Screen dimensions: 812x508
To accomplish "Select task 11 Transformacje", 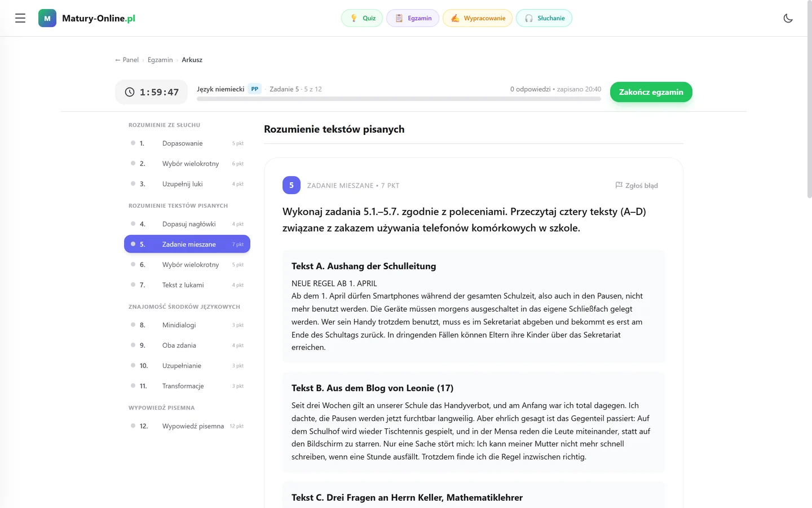I will [x=187, y=386].
